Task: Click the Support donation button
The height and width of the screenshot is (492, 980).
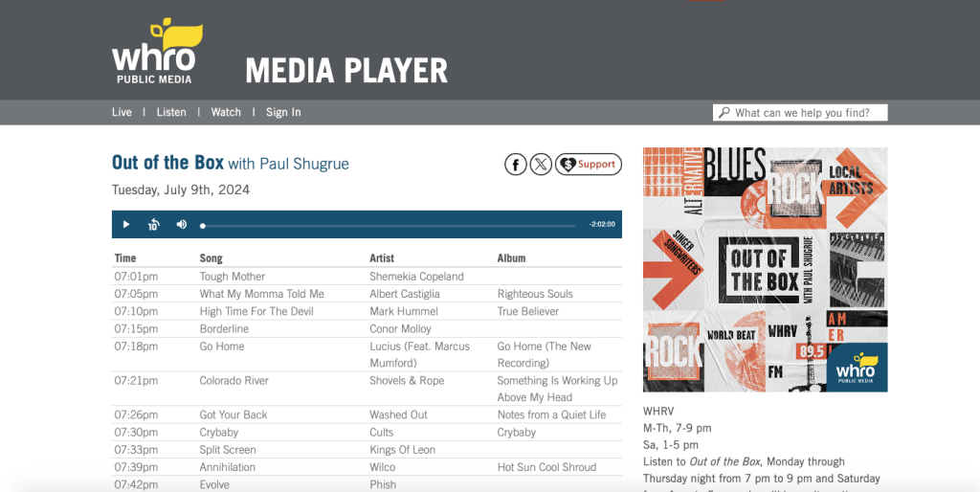Action: point(589,165)
